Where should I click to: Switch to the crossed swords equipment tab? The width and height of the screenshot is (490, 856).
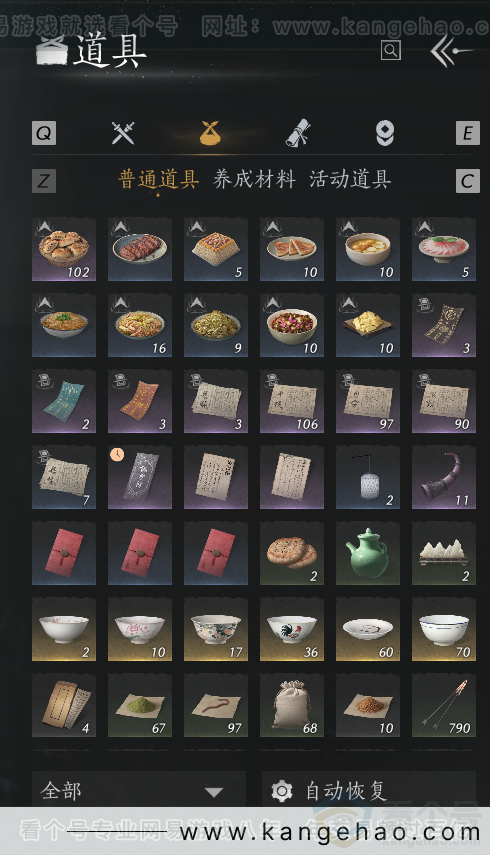point(123,133)
